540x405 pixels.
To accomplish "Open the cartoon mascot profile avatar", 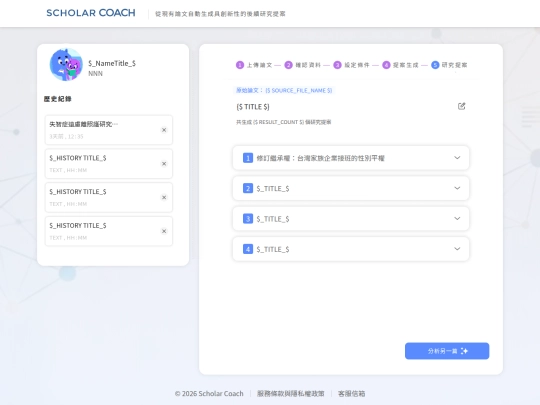I will point(66,64).
